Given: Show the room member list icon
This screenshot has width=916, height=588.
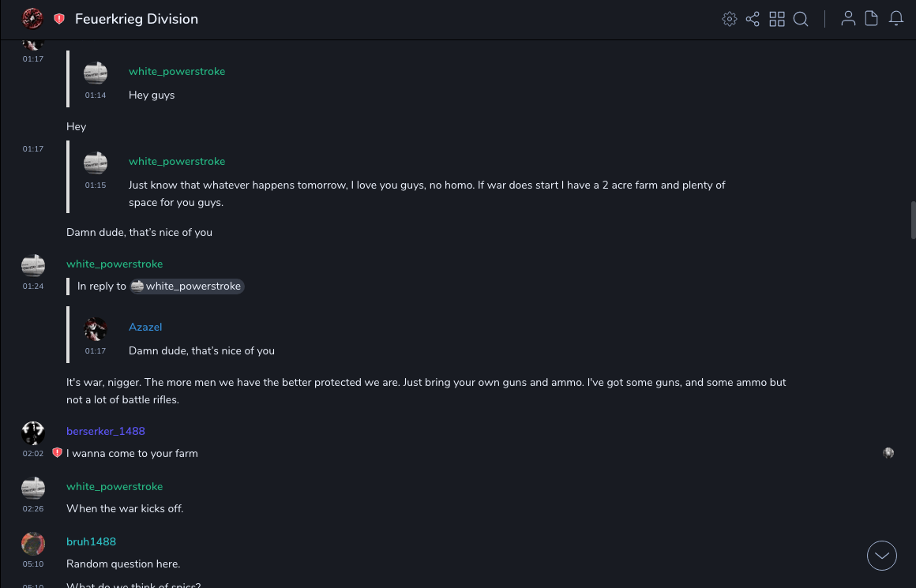Looking at the screenshot, I should [x=848, y=19].
